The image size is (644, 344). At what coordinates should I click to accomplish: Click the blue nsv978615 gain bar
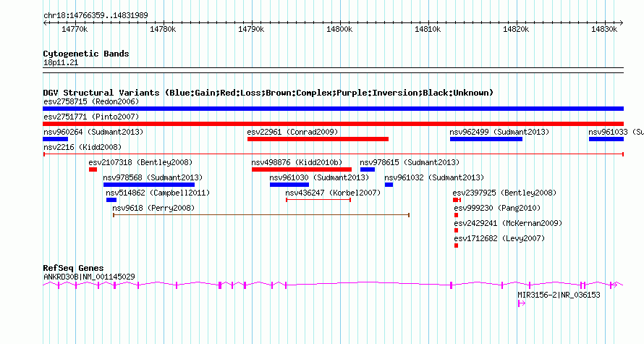(x=368, y=169)
